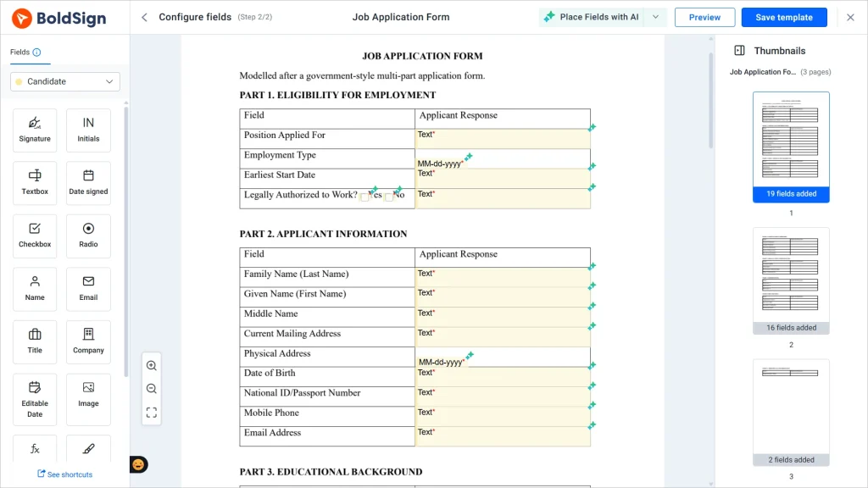The image size is (868, 488).
Task: Click Place Fields with AI
Action: click(x=593, y=17)
